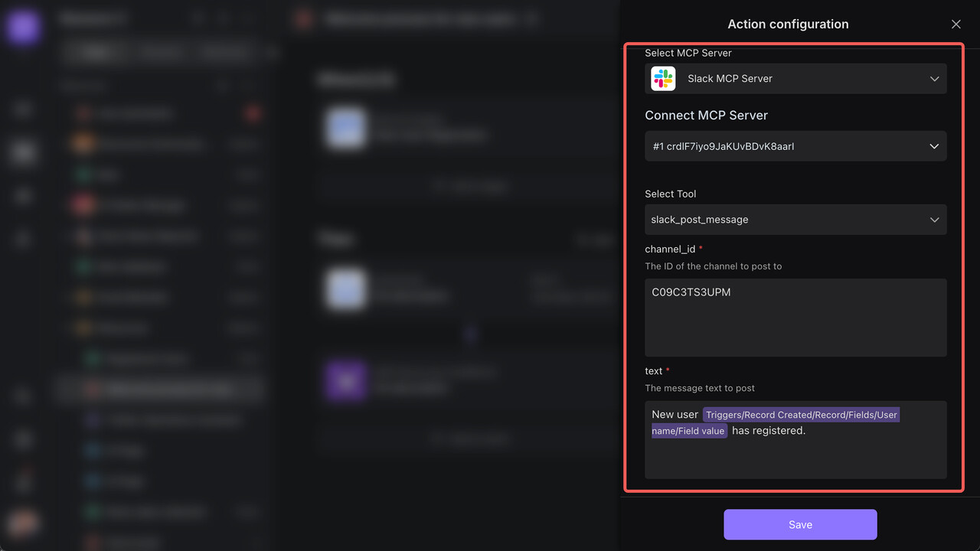Click the Slack logo icon
This screenshot has width=980, height=551.
663,79
